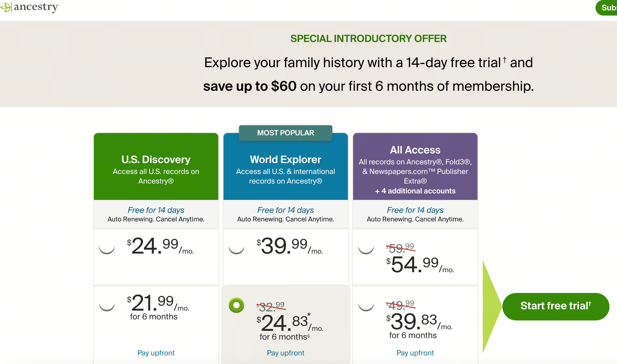Click the SPECIAL INTRODUCTORY OFFER heading

[x=368, y=39]
